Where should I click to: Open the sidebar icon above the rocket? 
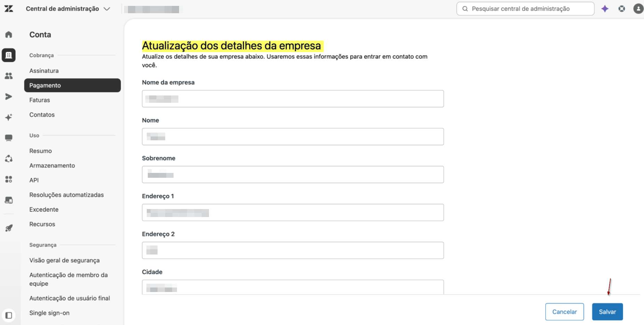coord(9,200)
